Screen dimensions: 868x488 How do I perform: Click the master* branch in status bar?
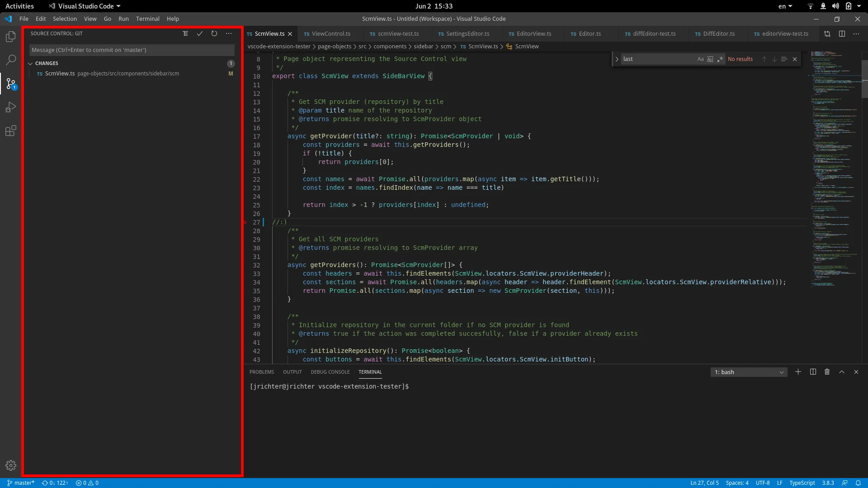(21, 483)
